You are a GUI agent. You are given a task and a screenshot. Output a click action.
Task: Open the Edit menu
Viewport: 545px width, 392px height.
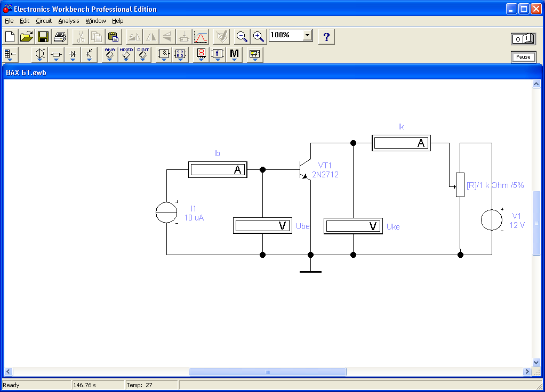tap(25, 21)
